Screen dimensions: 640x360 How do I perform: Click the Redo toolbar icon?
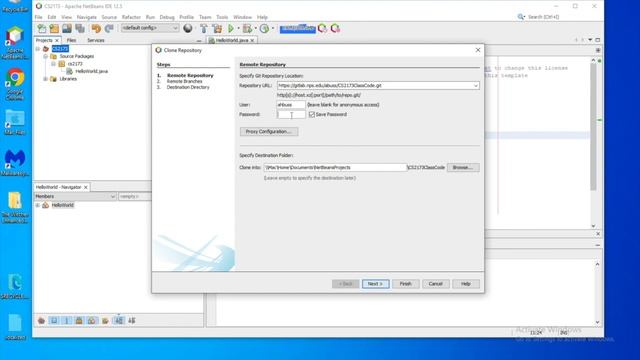coord(109,28)
